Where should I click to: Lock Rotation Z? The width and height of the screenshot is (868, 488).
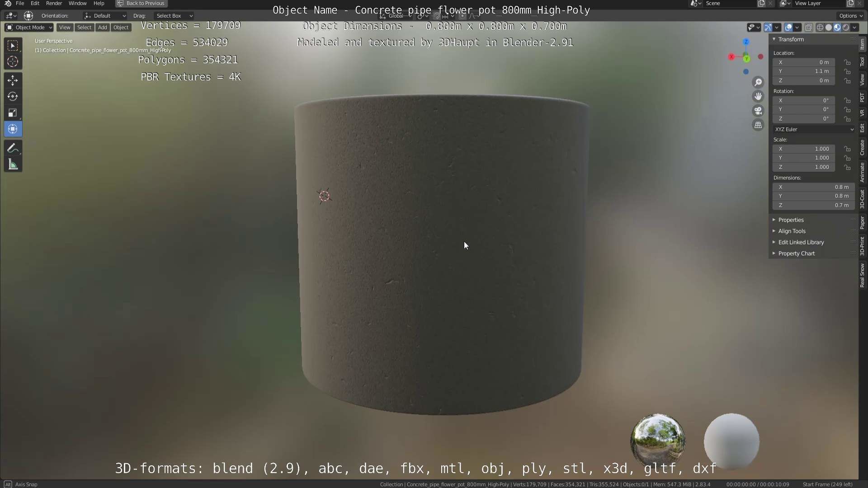[x=848, y=119]
